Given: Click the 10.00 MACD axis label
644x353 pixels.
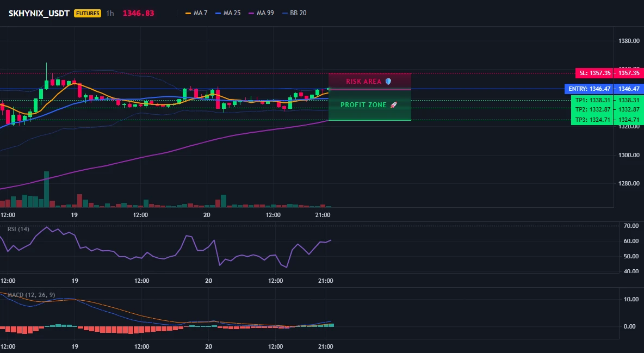Looking at the screenshot, I should [631, 299].
